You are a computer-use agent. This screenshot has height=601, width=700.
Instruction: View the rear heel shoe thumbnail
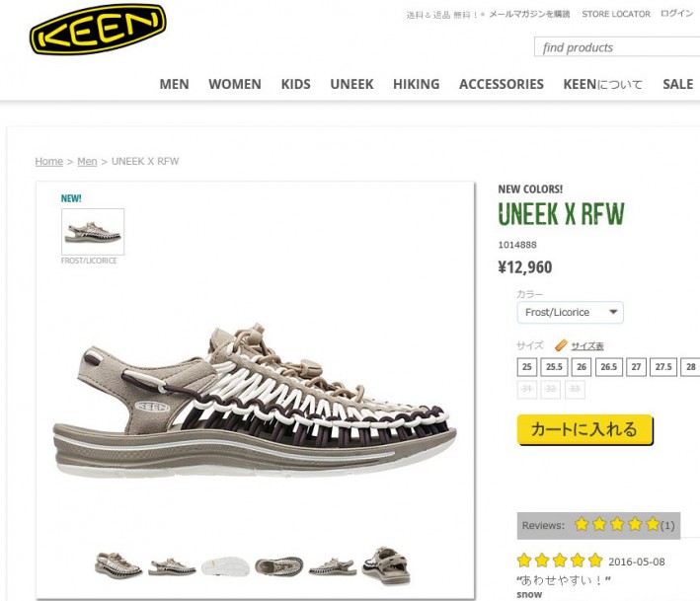pyautogui.click(x=386, y=564)
